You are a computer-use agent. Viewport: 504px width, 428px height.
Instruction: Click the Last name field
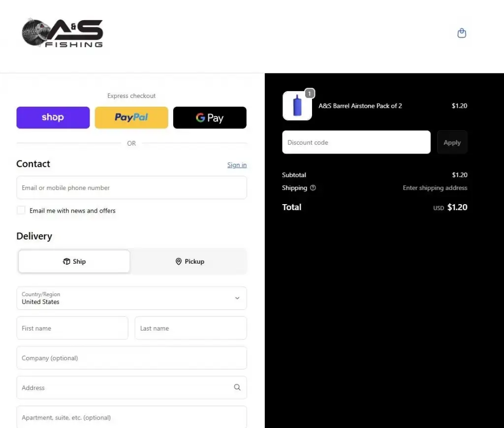coord(191,328)
